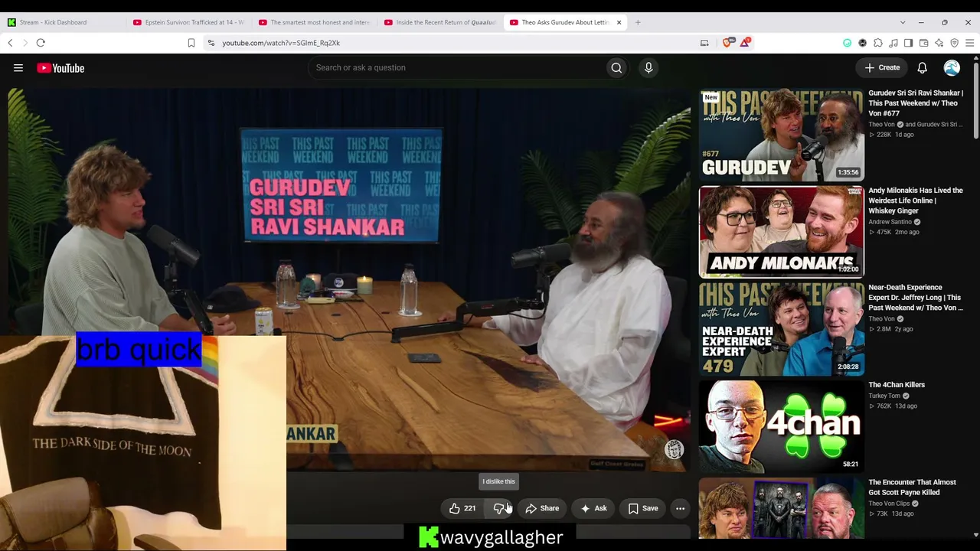
Task: Visit Turkey Tom channel
Action: pyautogui.click(x=884, y=396)
